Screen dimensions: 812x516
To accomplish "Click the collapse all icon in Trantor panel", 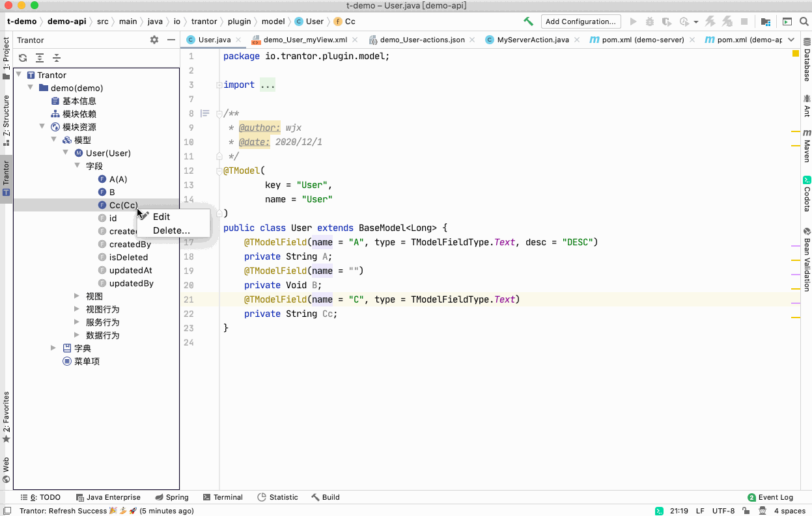I will tap(57, 58).
